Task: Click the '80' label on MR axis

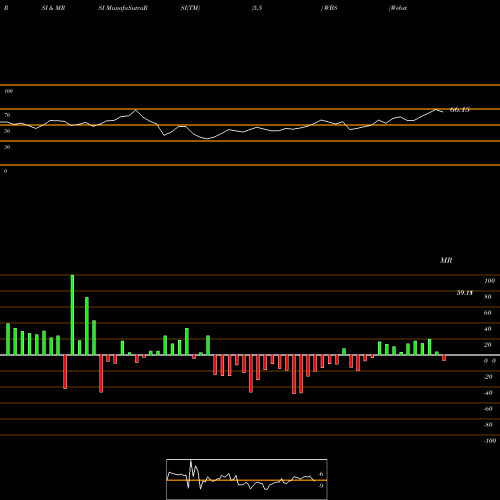Action: click(488, 297)
